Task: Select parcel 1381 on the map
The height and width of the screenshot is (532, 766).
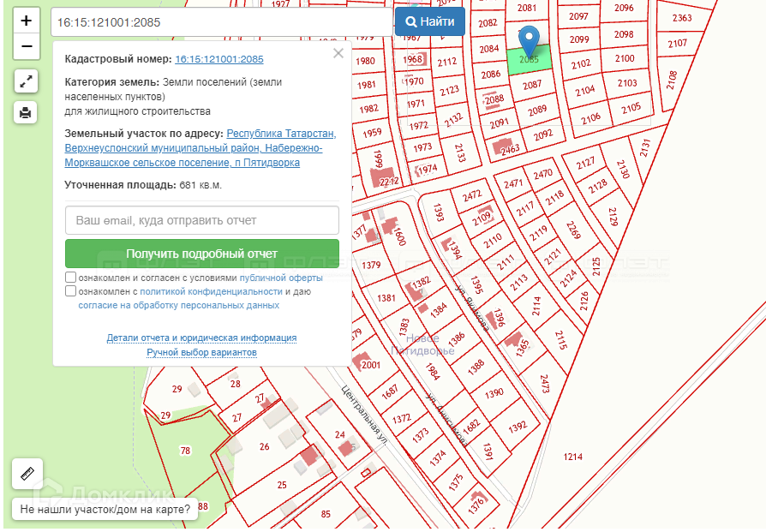Action: (386, 297)
